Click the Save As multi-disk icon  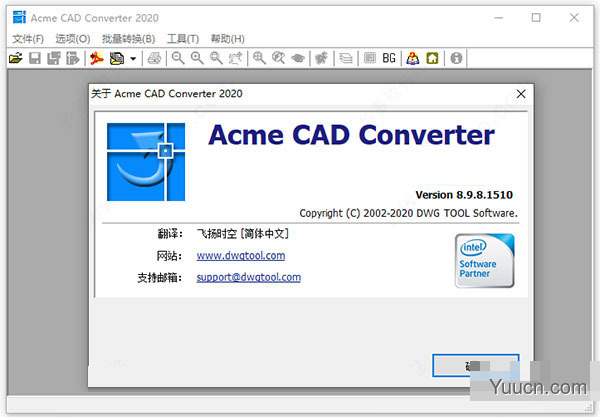(54, 58)
